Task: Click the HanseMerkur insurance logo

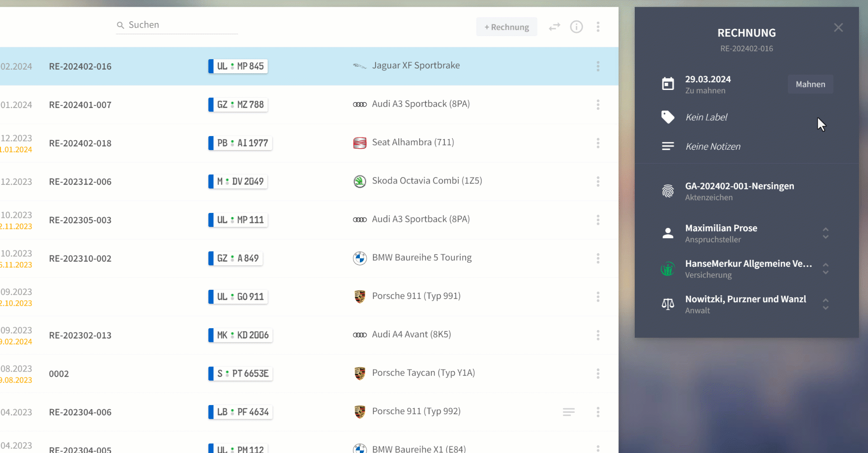Action: [668, 269]
